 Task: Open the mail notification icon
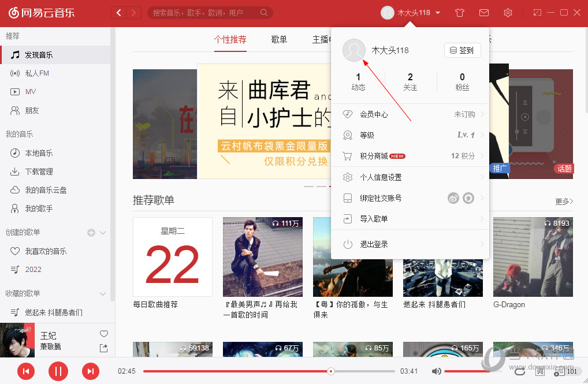click(x=483, y=12)
